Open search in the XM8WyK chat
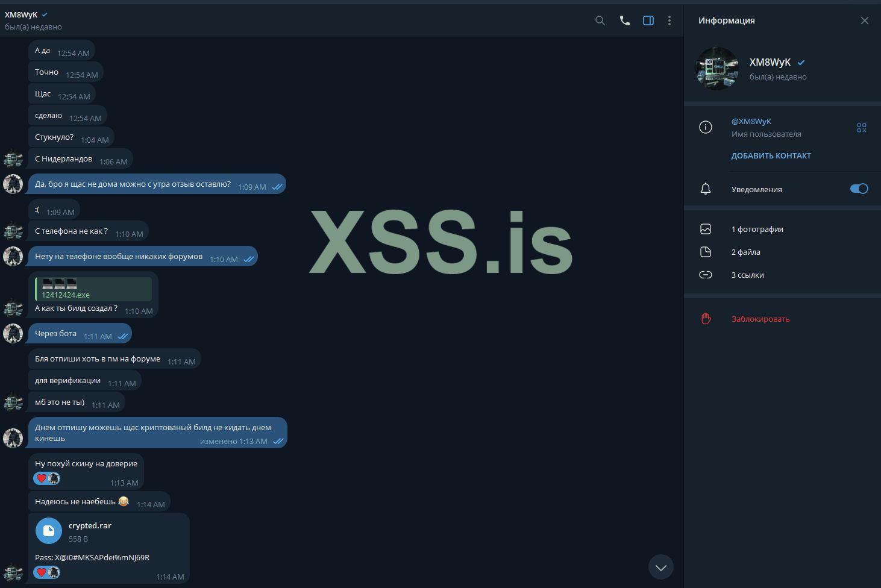 600,20
